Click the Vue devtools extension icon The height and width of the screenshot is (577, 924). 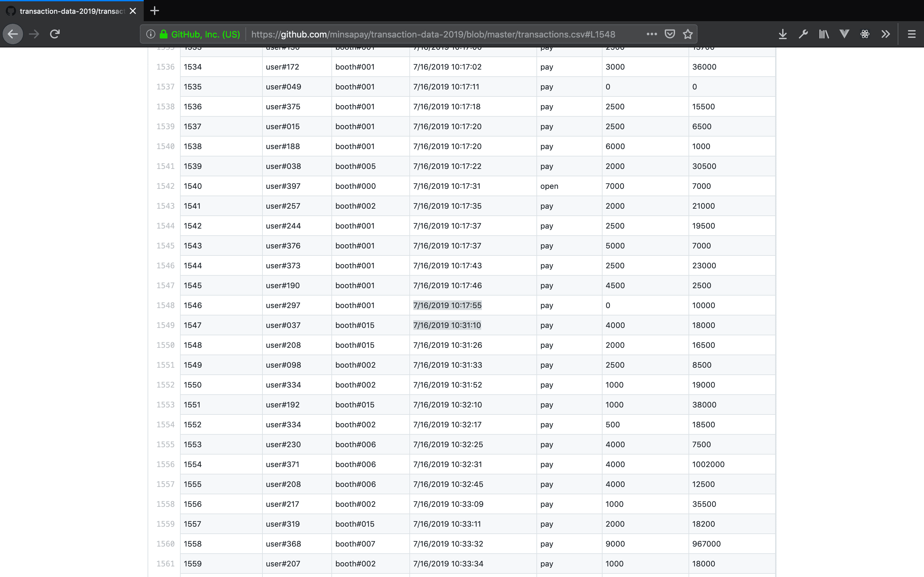[x=844, y=34]
